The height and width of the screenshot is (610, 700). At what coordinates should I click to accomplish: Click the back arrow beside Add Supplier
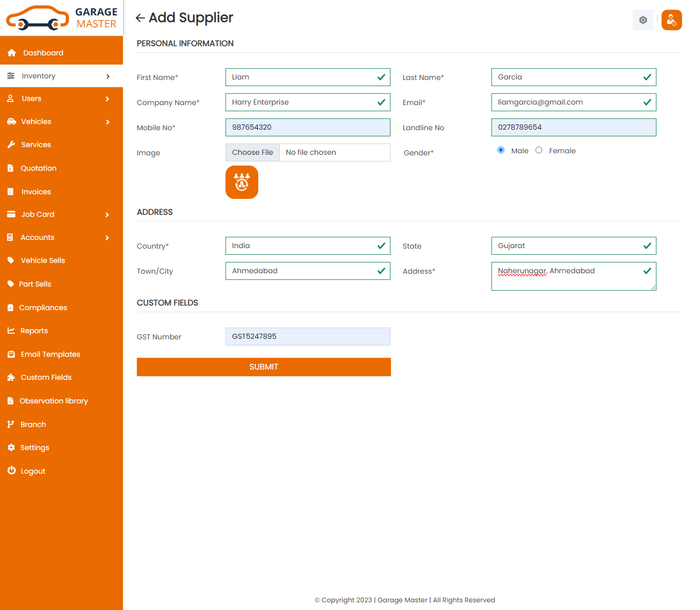140,18
